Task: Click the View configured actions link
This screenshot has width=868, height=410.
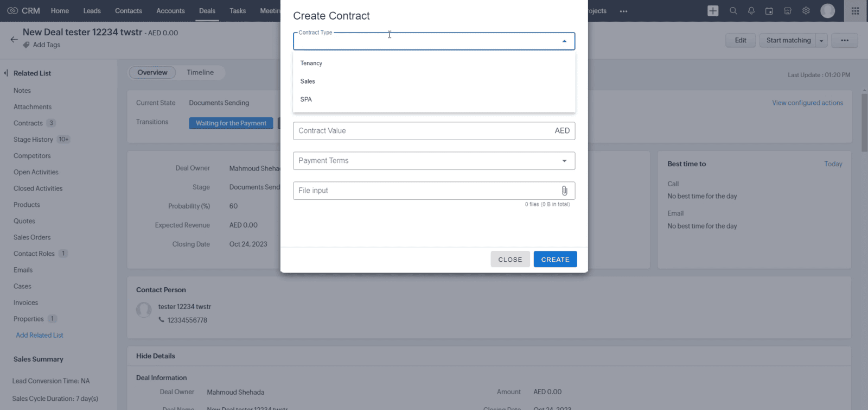Action: point(807,103)
